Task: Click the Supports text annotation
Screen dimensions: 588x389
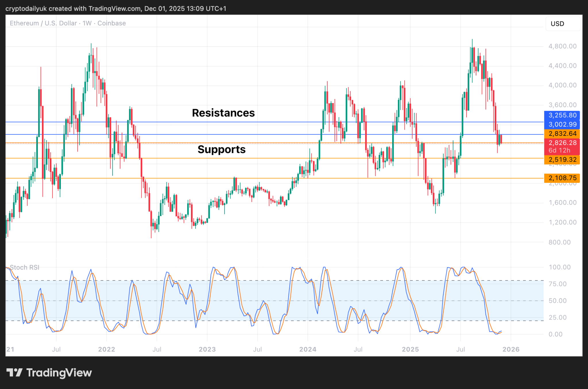Action: 221,149
